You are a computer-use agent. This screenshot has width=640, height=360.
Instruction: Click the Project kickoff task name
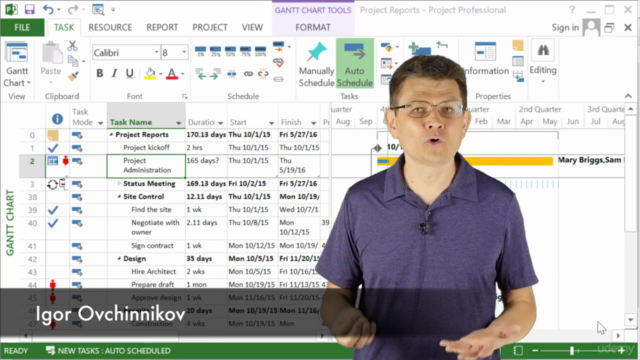[146, 147]
